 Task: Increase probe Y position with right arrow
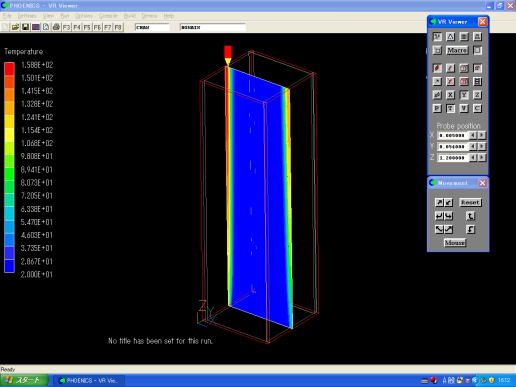(x=482, y=146)
